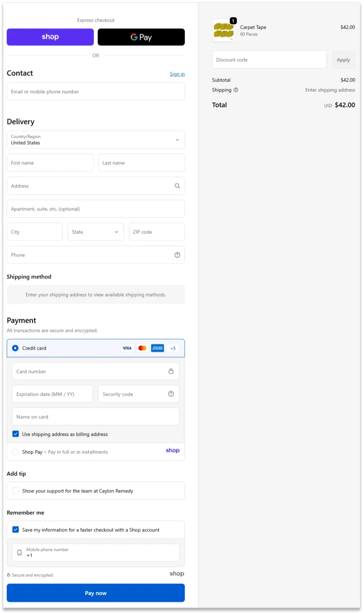
Task: Click the Sign in link
Action: [x=177, y=74]
